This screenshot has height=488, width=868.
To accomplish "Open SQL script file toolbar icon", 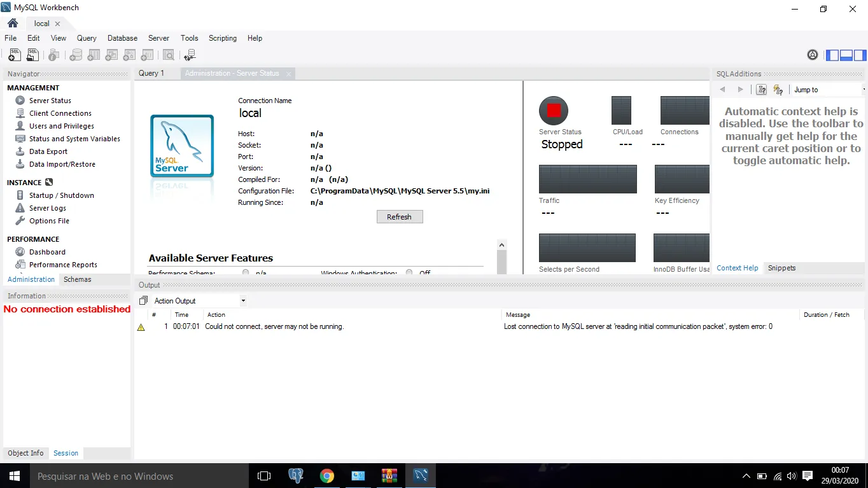I will click(32, 55).
